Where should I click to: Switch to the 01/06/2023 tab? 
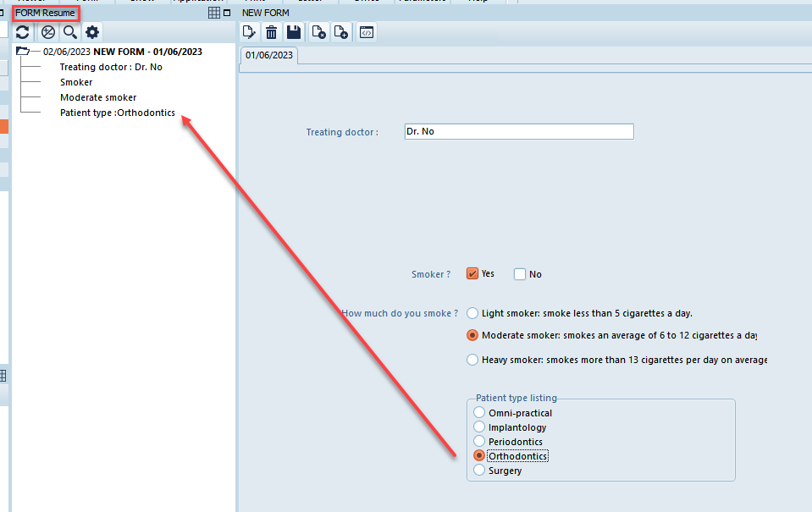[269, 55]
